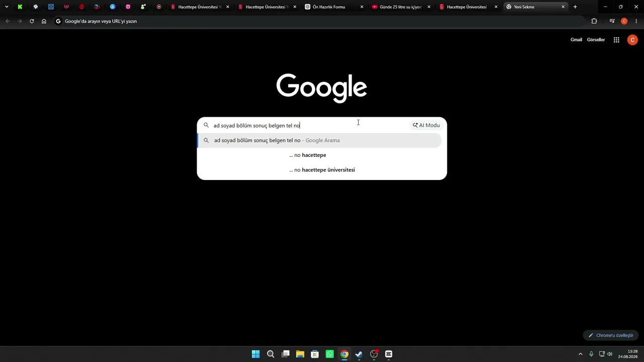Open the browser home page icon

point(44,21)
